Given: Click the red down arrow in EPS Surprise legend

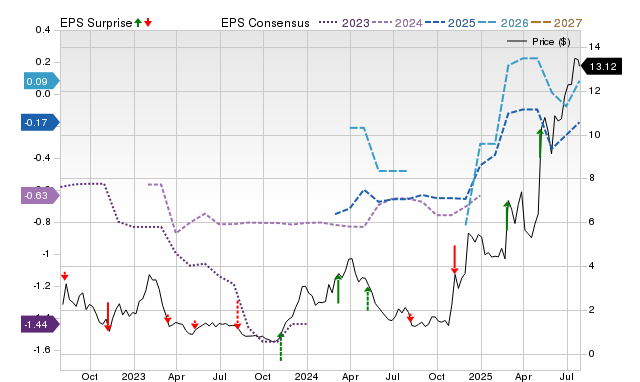Looking at the screenshot, I should (x=148, y=22).
